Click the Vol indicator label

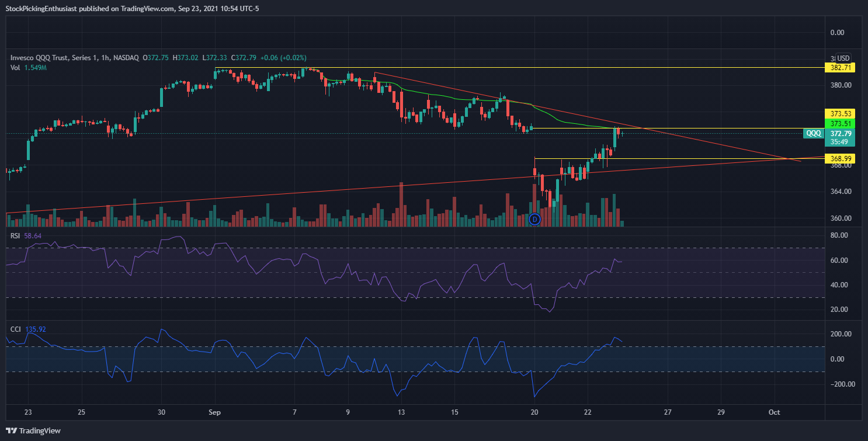[16, 68]
